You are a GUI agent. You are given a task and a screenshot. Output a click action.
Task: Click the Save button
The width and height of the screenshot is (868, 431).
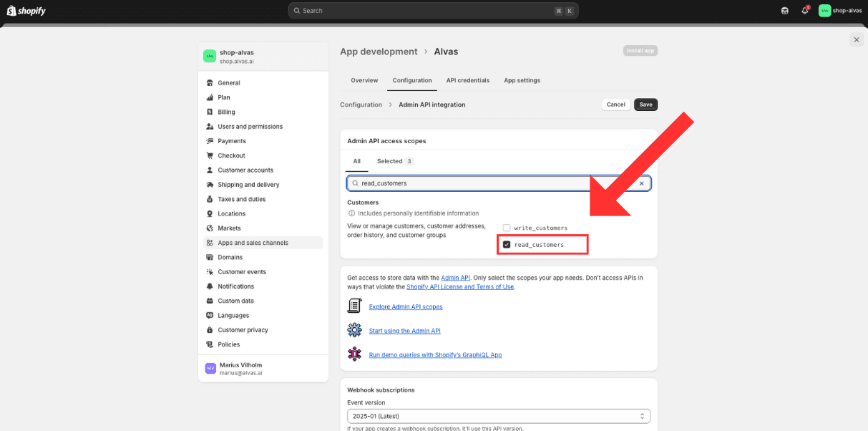[645, 105]
